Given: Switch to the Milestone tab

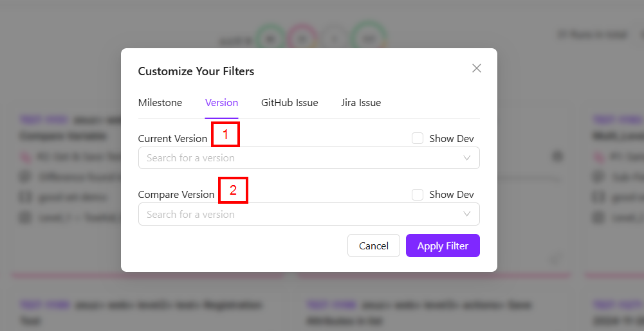Looking at the screenshot, I should pos(160,103).
